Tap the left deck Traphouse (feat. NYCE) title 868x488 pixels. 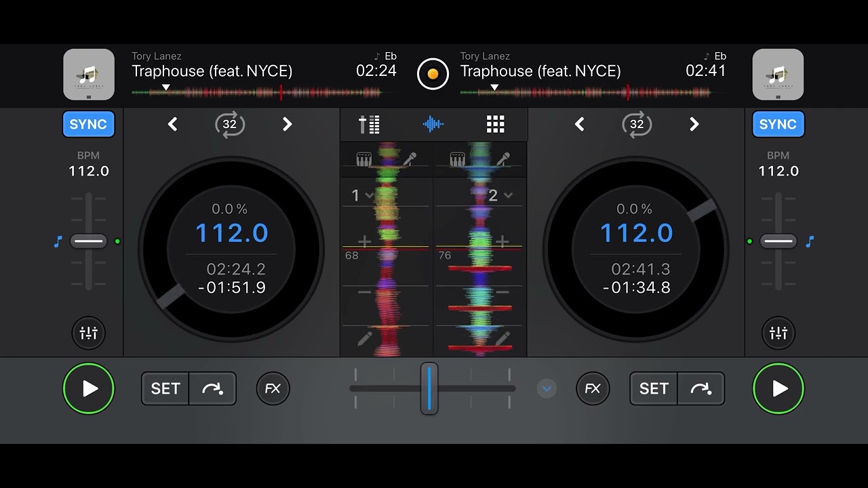212,71
